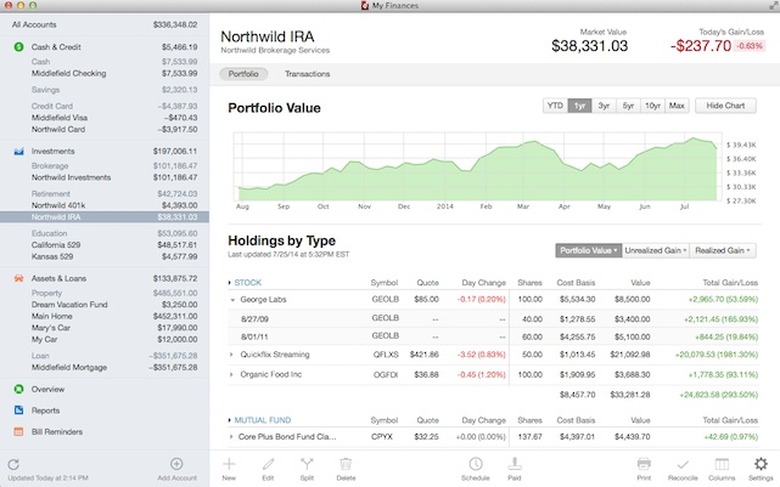This screenshot has width=780, height=487.
Task: Collapse the George Labs holding row
Action: [x=232, y=299]
